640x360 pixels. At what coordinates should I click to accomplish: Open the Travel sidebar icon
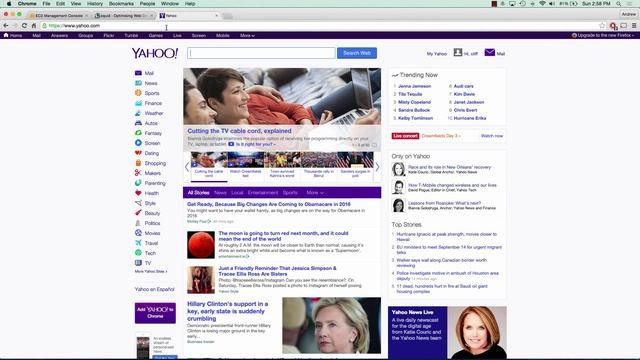click(138, 243)
